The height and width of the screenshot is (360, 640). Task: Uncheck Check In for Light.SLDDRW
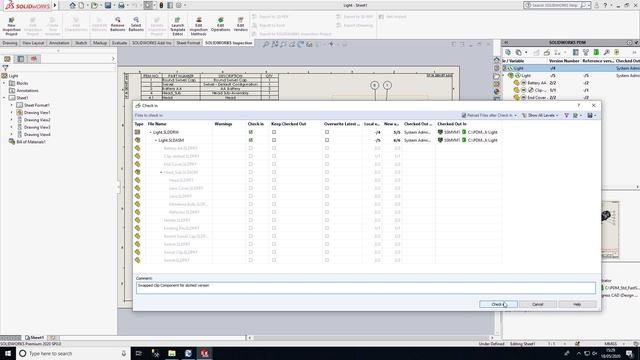(x=251, y=132)
